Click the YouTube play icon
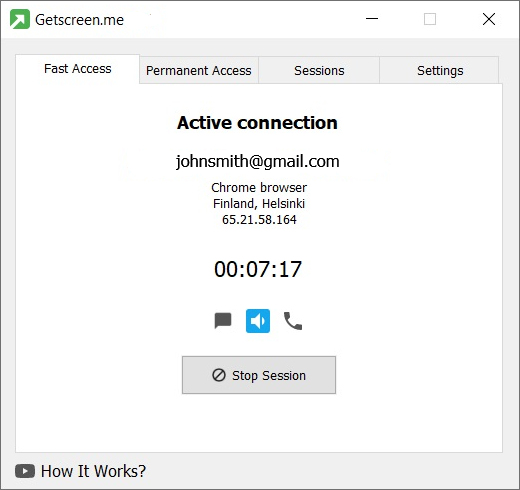 point(25,471)
